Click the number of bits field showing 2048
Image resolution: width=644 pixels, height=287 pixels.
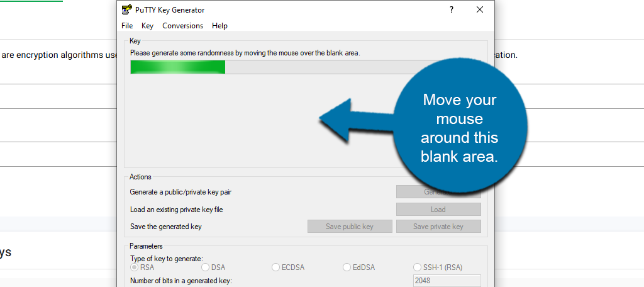(x=447, y=281)
